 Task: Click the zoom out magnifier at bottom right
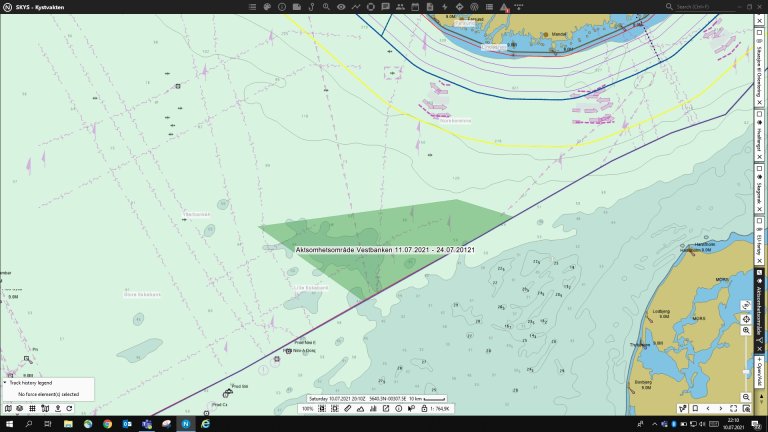[x=746, y=397]
